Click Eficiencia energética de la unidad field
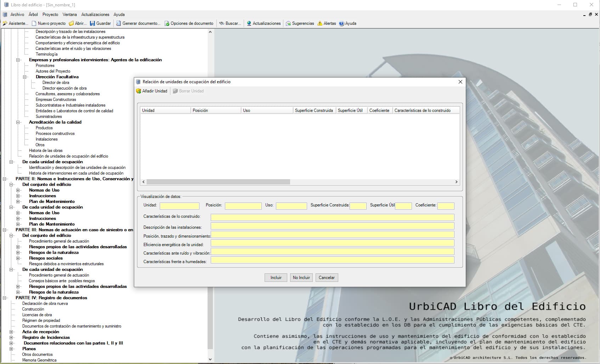 pos(333,243)
